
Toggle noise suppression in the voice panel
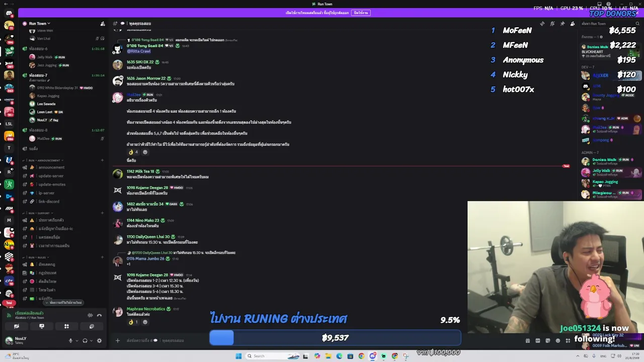tap(90, 315)
